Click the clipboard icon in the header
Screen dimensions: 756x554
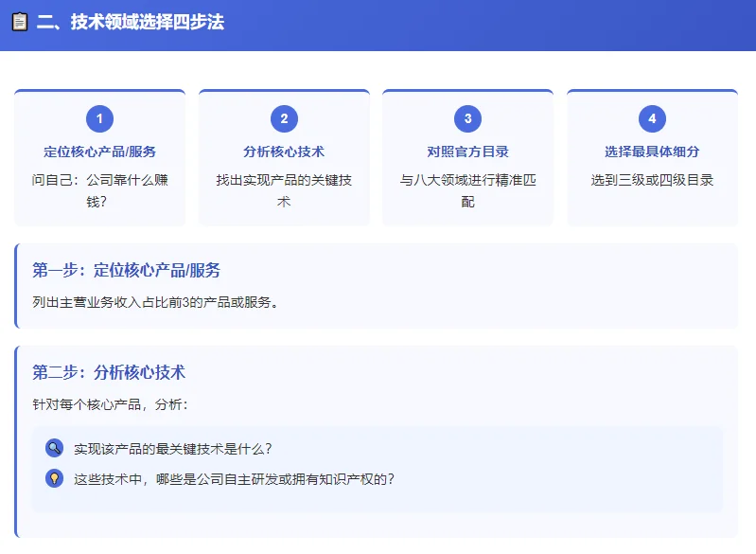(x=20, y=22)
